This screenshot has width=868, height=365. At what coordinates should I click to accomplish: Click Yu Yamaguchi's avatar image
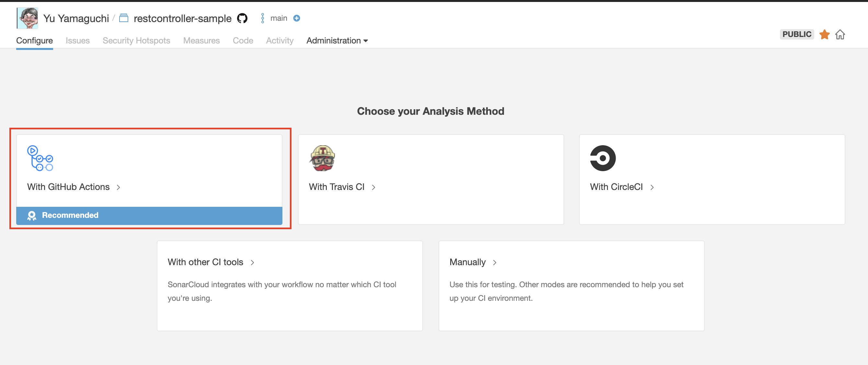27,18
